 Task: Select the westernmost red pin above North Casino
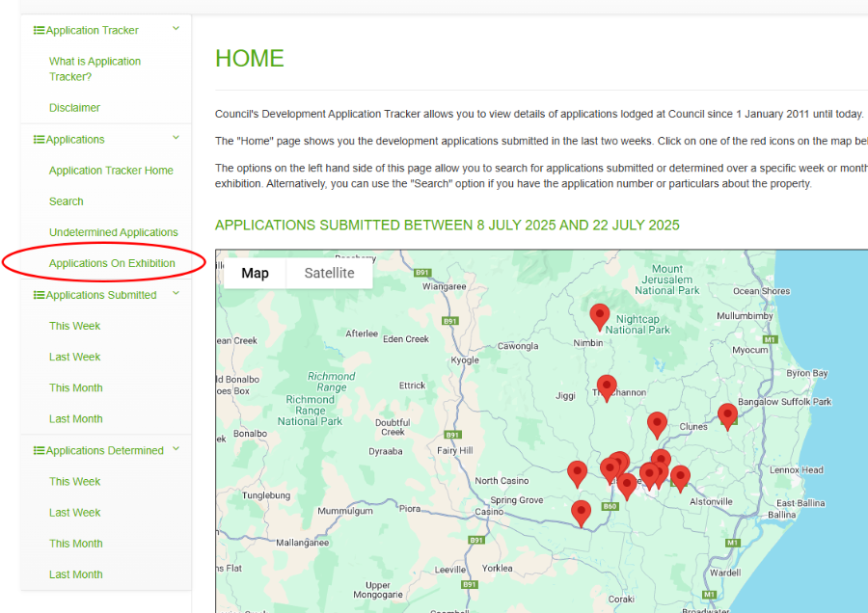click(578, 474)
